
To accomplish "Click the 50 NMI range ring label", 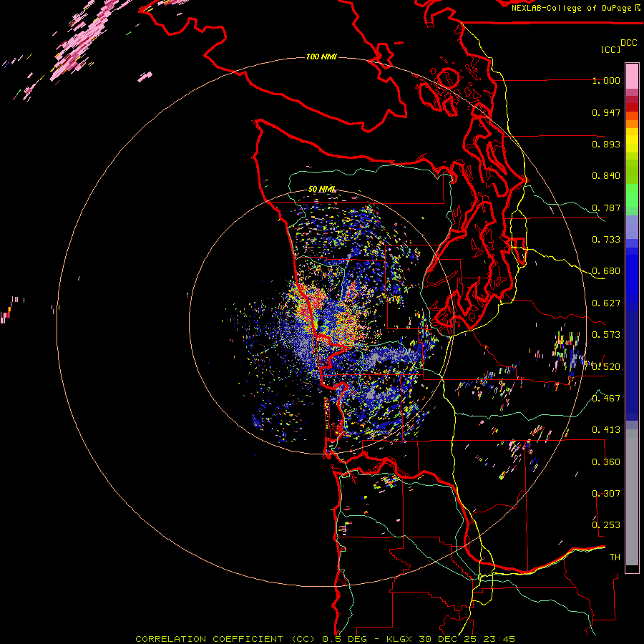I will click(x=322, y=189).
